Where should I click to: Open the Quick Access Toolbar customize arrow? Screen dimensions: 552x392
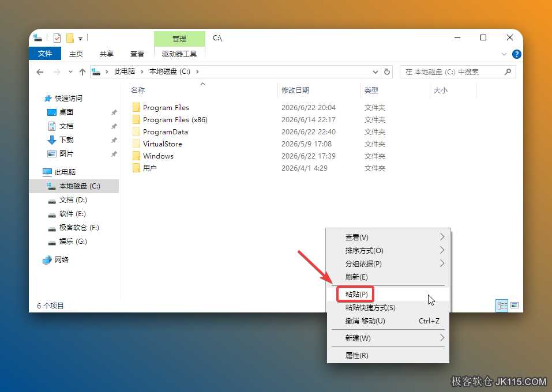[80, 39]
